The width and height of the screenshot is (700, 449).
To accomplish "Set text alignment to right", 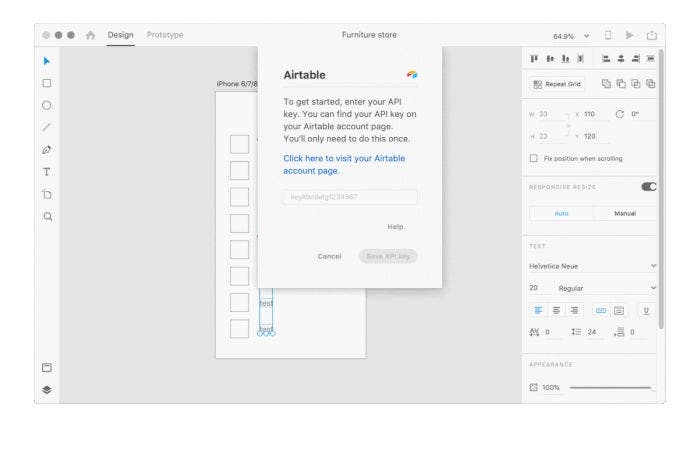I will pos(574,310).
